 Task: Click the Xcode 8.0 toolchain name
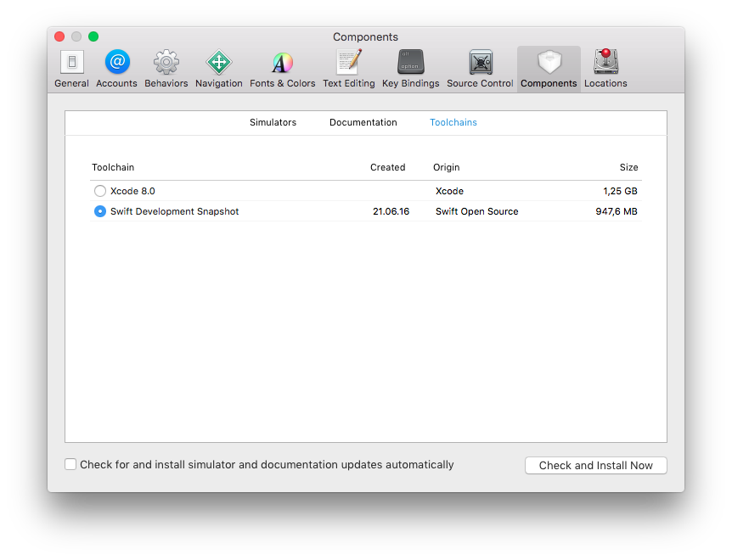(132, 191)
